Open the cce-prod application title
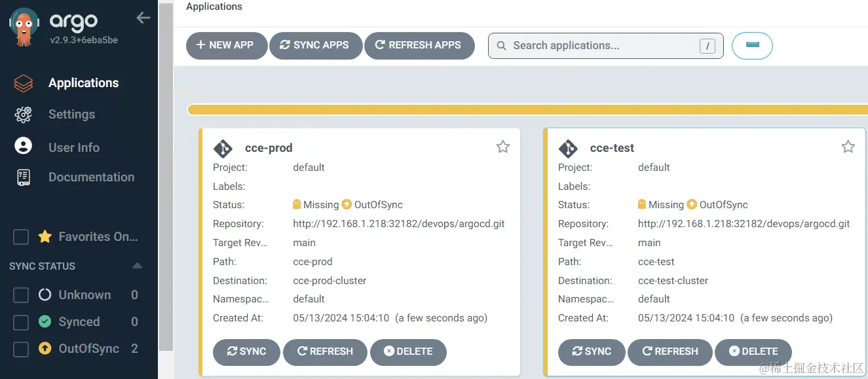This screenshot has width=868, height=379. 269,148
